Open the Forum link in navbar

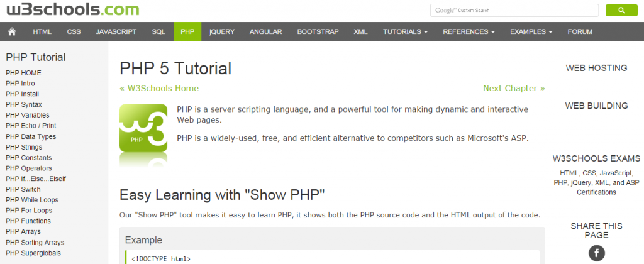[x=580, y=31]
